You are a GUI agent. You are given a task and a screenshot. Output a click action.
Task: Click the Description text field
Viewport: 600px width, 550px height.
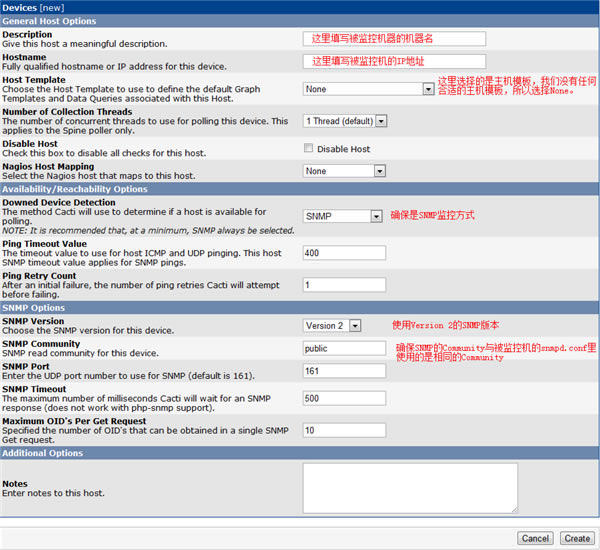(394, 39)
